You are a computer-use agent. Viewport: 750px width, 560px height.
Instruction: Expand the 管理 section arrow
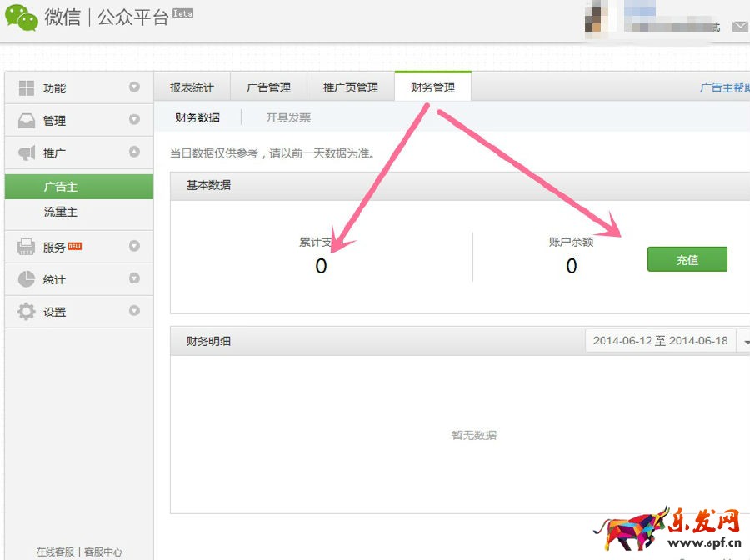click(x=134, y=120)
